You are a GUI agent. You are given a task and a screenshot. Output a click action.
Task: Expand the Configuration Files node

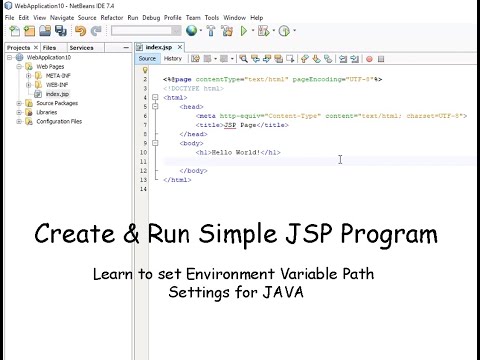(x=19, y=122)
